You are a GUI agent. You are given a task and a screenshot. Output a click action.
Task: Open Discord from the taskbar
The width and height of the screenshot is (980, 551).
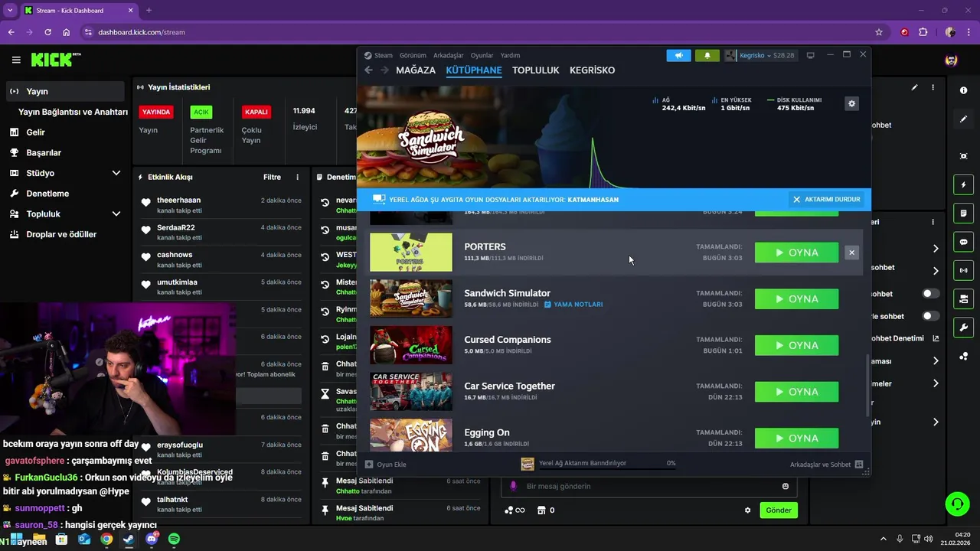click(x=152, y=540)
